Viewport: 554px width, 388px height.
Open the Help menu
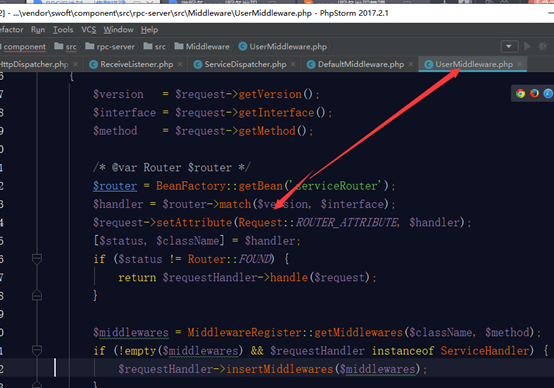[149, 30]
